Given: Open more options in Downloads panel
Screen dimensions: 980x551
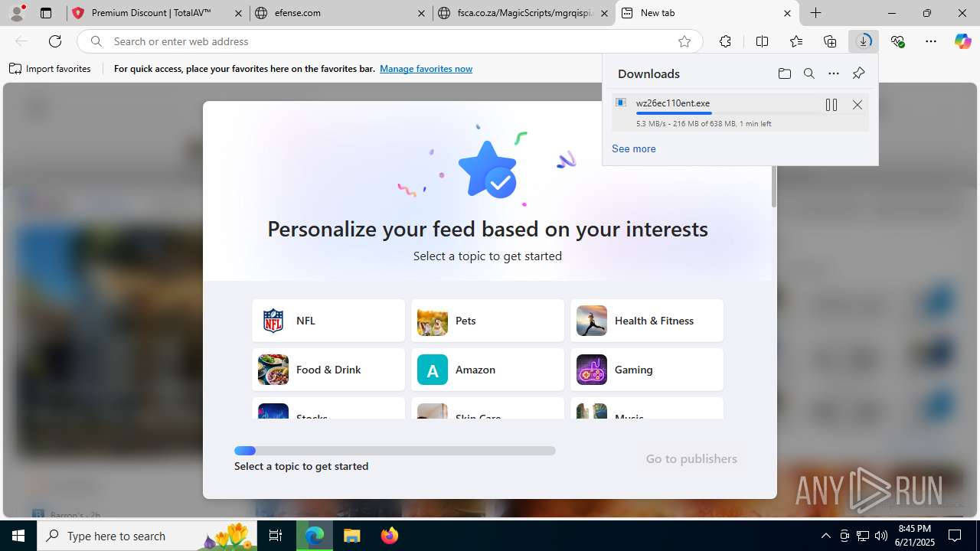Looking at the screenshot, I should click(x=834, y=73).
